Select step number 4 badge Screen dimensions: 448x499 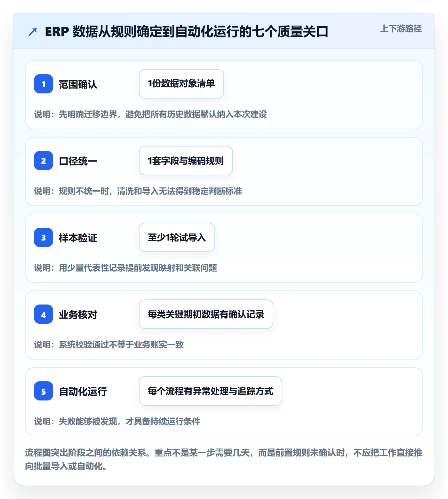click(44, 314)
